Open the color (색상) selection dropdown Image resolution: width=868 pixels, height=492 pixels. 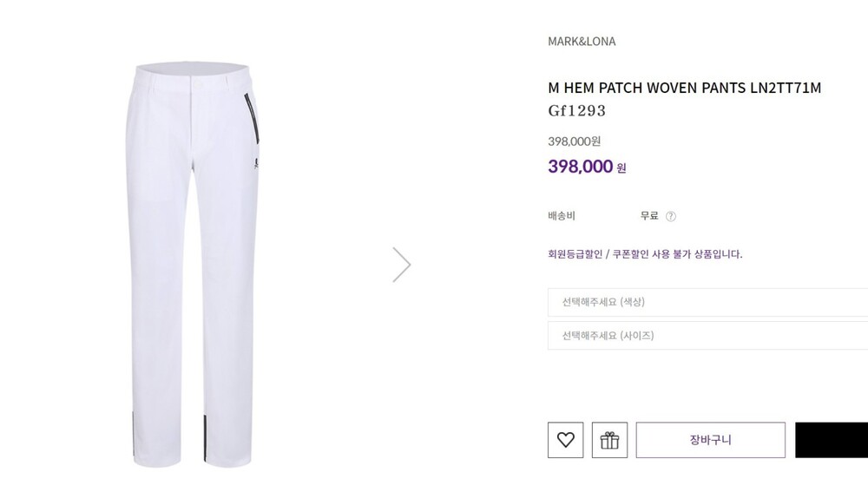(707, 302)
